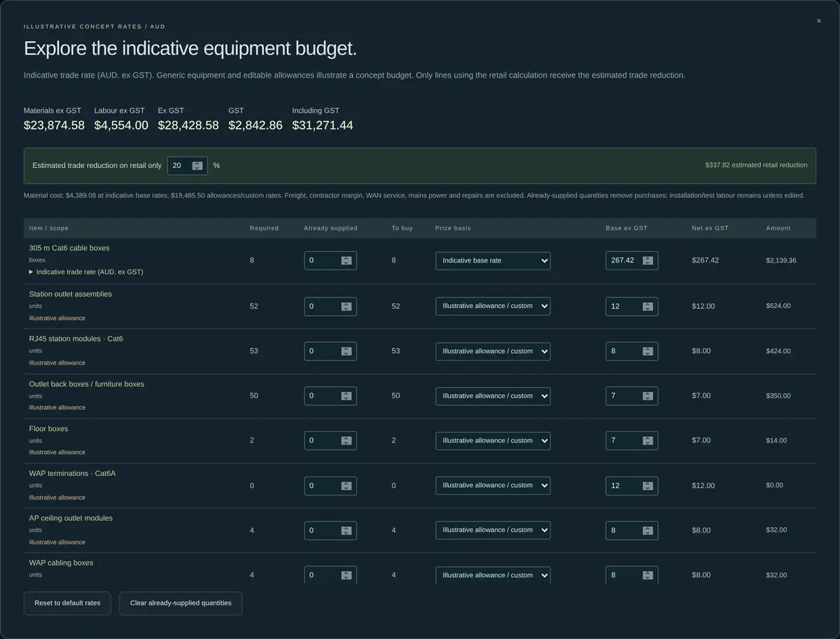Focus Already supplied field for Cat6 cable boxes
840x639 pixels.
[x=330, y=260]
